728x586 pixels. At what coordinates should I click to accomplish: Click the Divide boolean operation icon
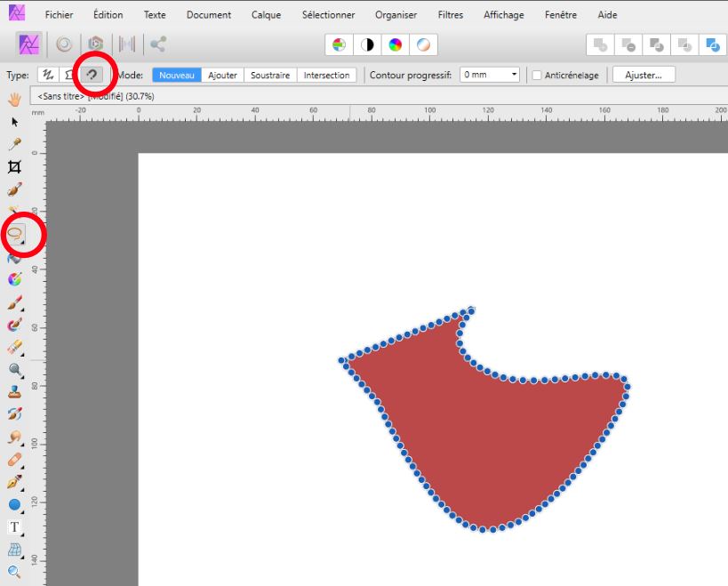point(713,45)
